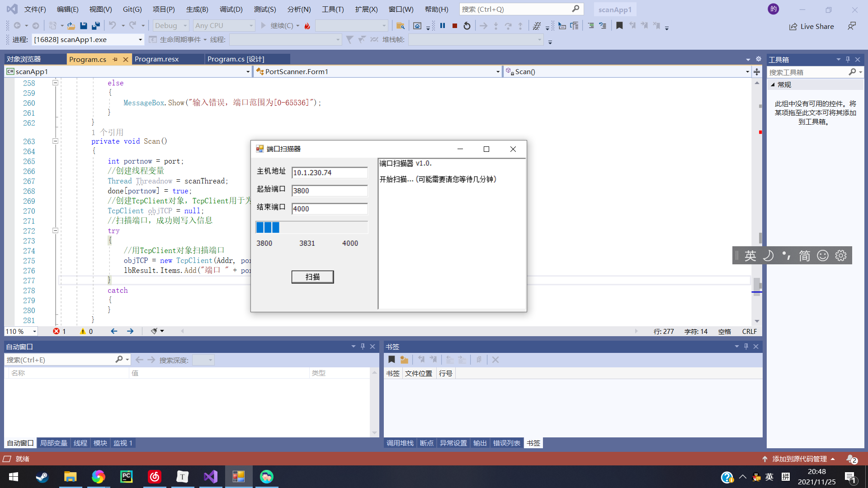Toggle bookmark icon in the main toolbar
Image resolution: width=868 pixels, height=488 pixels.
pos(619,26)
